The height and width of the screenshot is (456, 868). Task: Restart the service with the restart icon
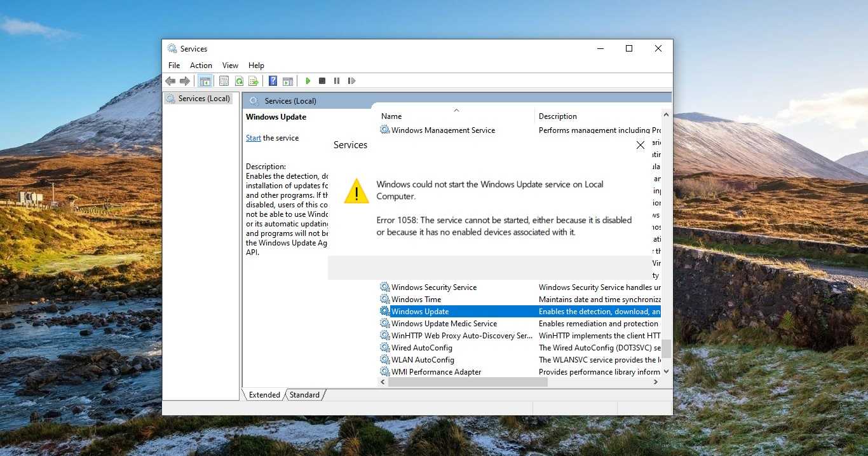tap(351, 81)
